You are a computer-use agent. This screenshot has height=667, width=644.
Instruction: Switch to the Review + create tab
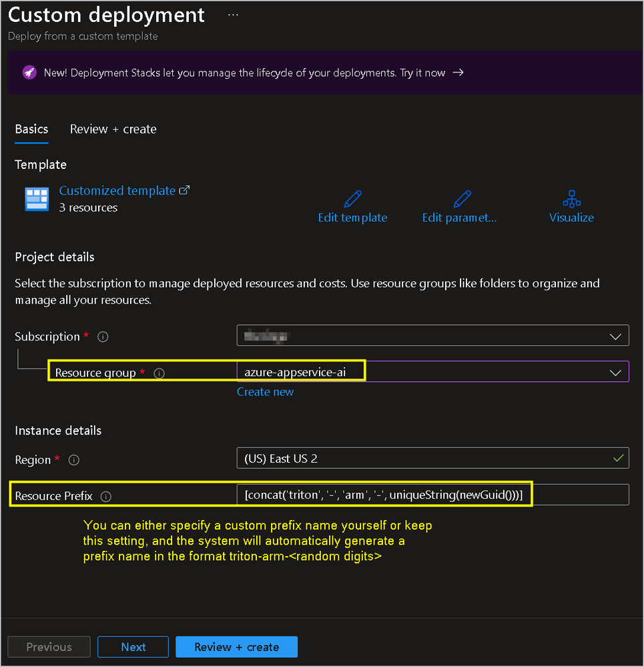tap(113, 130)
